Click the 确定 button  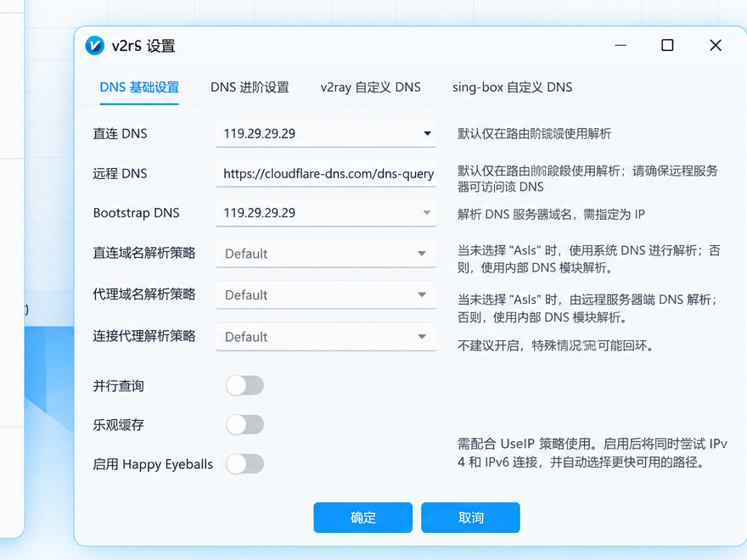[363, 517]
